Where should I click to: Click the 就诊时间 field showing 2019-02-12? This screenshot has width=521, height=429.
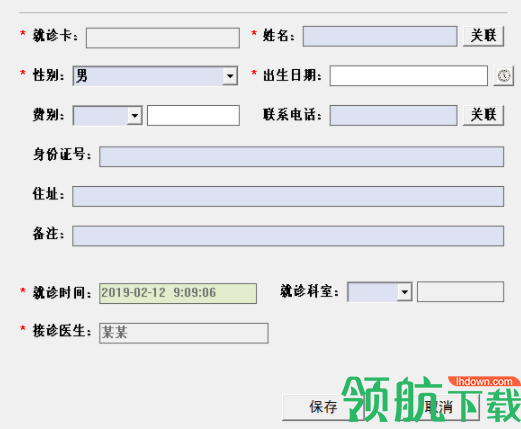[178, 293]
